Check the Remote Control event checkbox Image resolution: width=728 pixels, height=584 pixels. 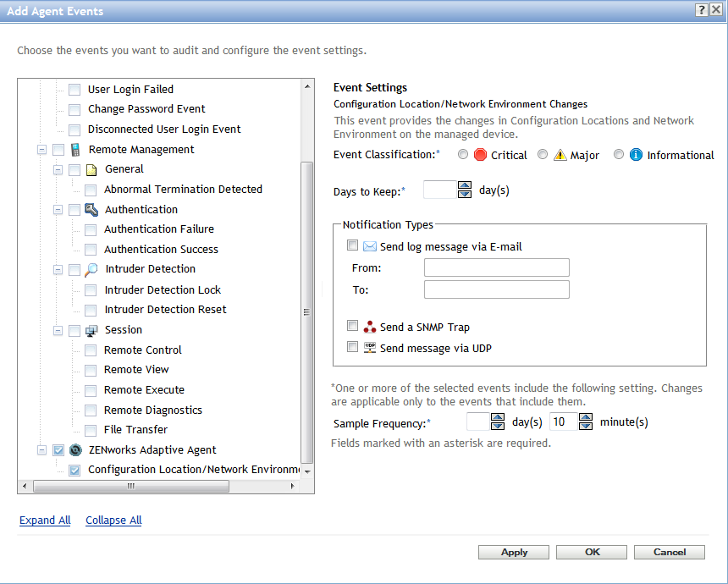click(x=91, y=350)
